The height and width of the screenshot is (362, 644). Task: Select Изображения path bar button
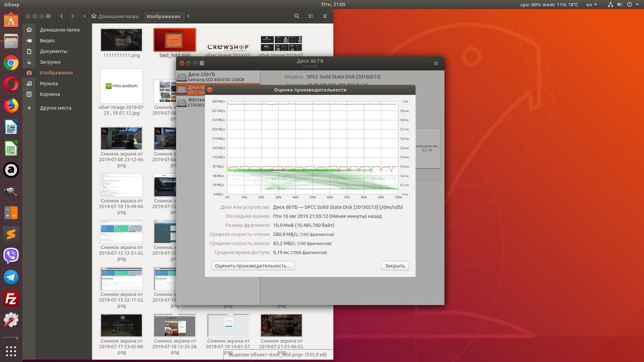pyautogui.click(x=163, y=16)
